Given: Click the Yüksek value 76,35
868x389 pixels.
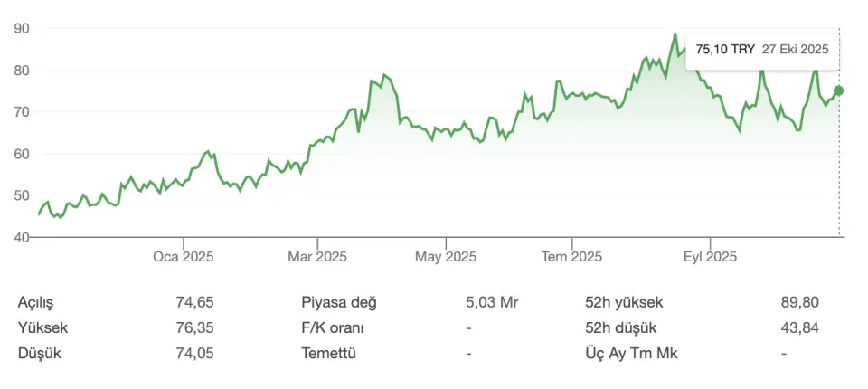Looking at the screenshot, I should click(194, 327).
